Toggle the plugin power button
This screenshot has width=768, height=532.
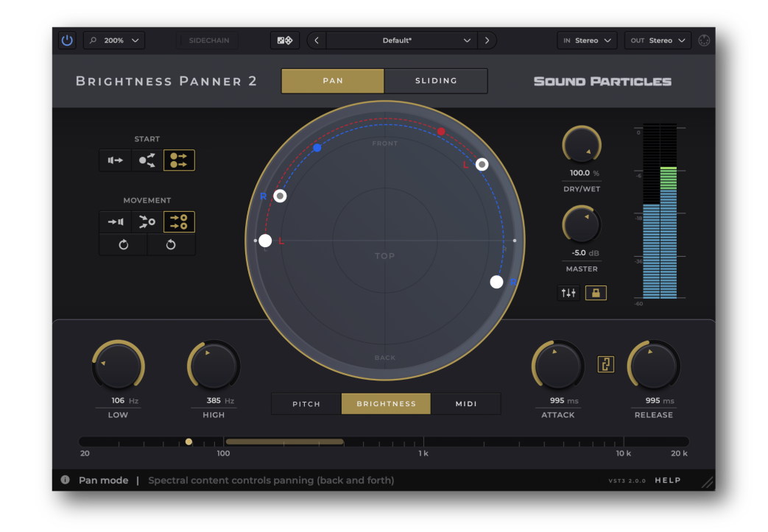point(67,40)
